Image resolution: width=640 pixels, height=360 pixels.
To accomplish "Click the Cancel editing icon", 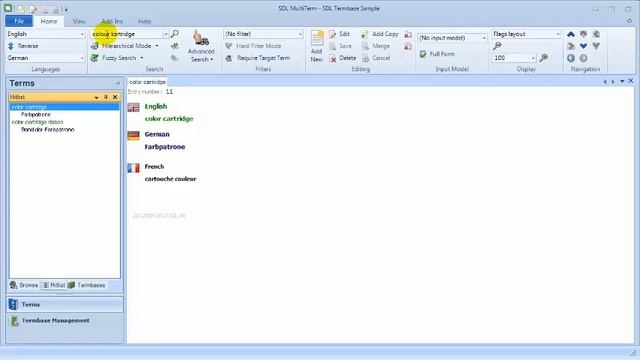I will pos(365,58).
